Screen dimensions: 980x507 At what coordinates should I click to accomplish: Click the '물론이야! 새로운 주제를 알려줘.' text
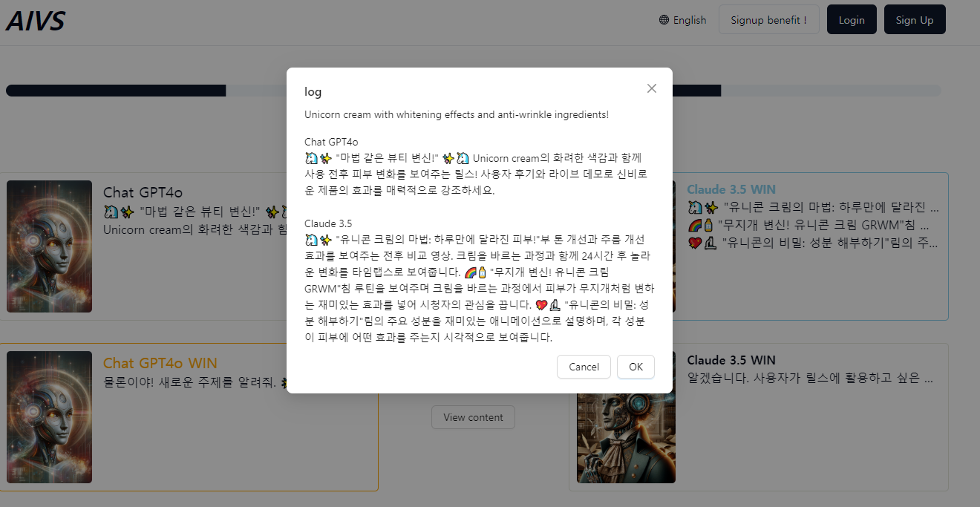(189, 383)
